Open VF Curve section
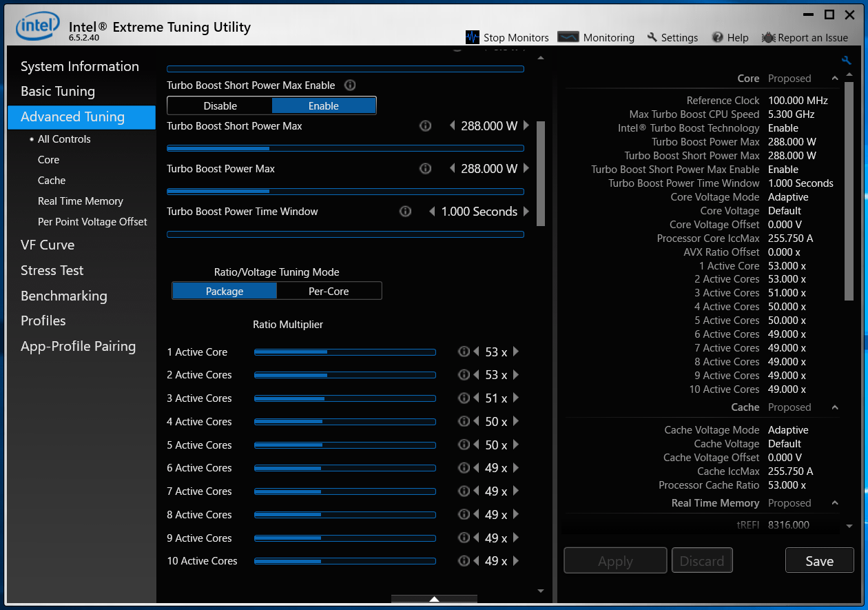868x610 pixels. pyautogui.click(x=48, y=245)
